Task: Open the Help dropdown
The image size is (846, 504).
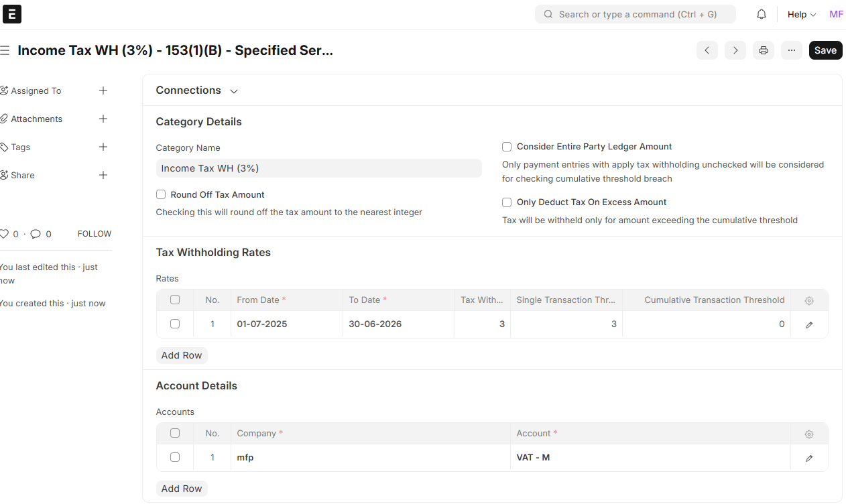Action: tap(802, 14)
